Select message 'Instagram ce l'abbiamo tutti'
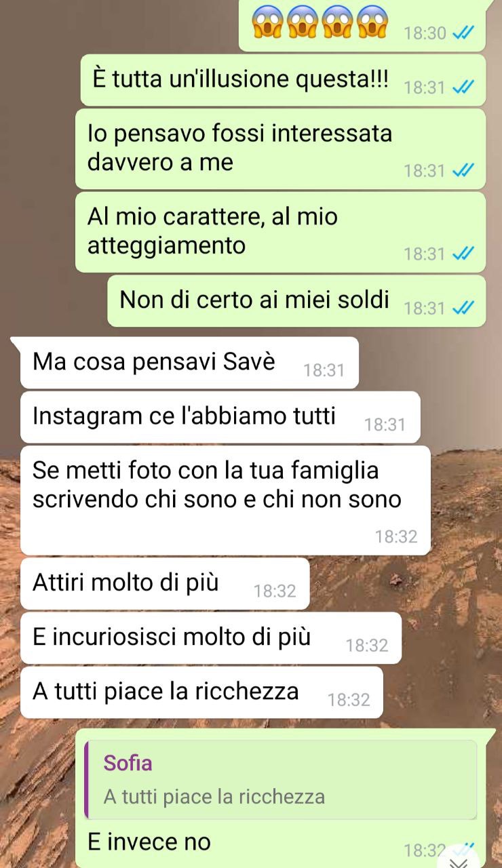Screen dimensions: 502x868 [x=220, y=418]
